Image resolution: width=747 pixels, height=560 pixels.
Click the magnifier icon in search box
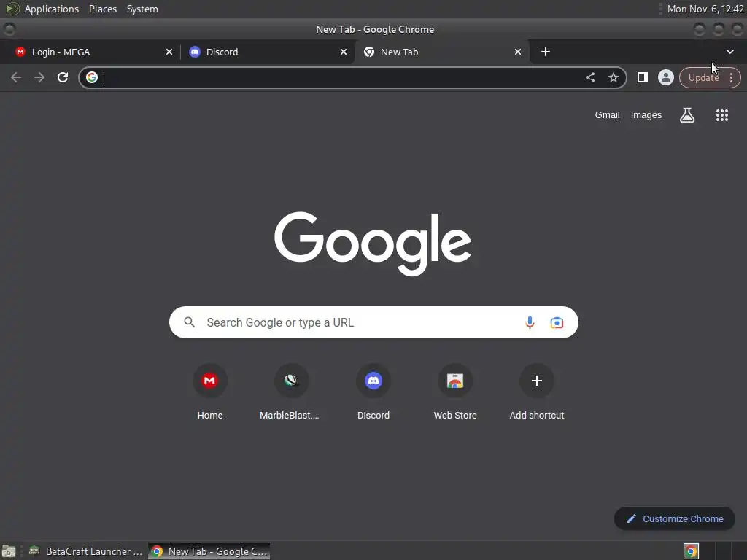189,322
